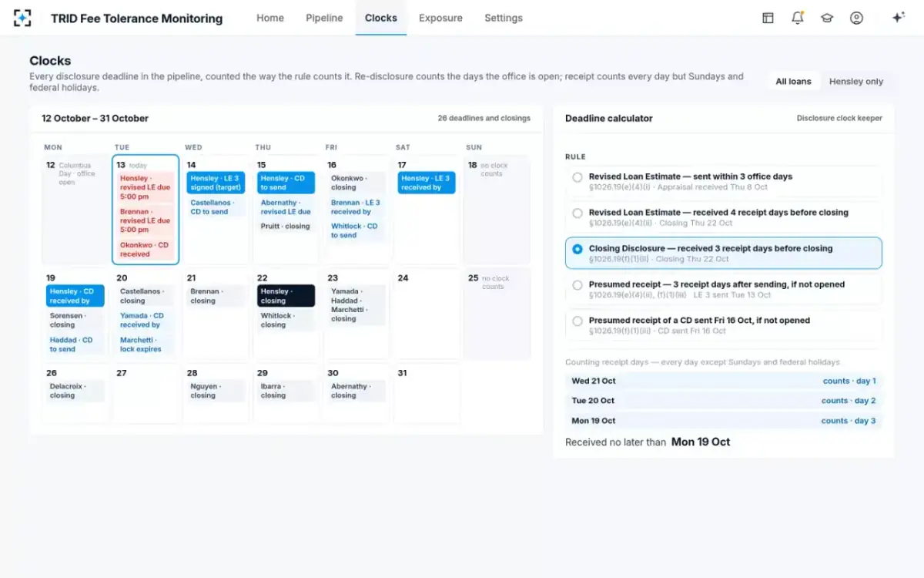Click the Mon 19 Oct counts day 3 row
This screenshot has height=578, width=924.
724,421
